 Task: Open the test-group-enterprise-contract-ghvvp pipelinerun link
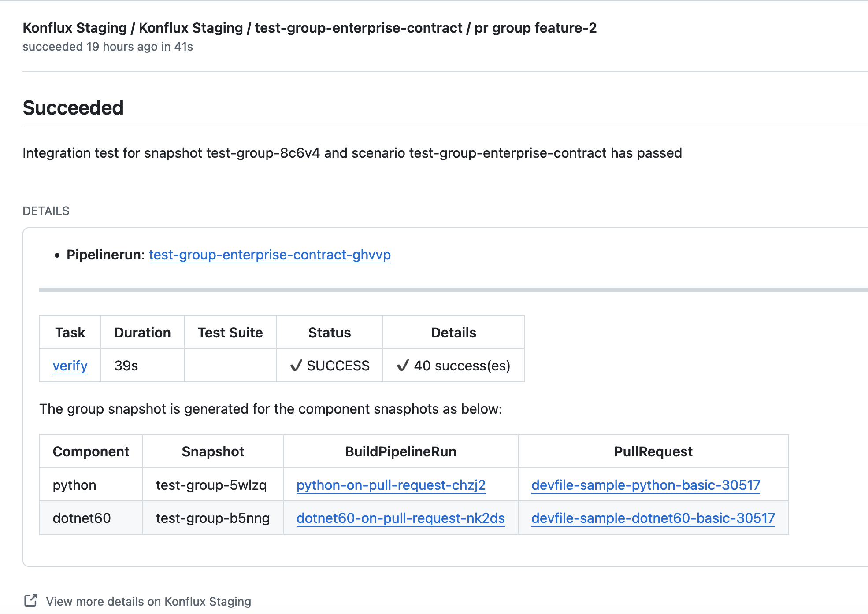click(270, 255)
